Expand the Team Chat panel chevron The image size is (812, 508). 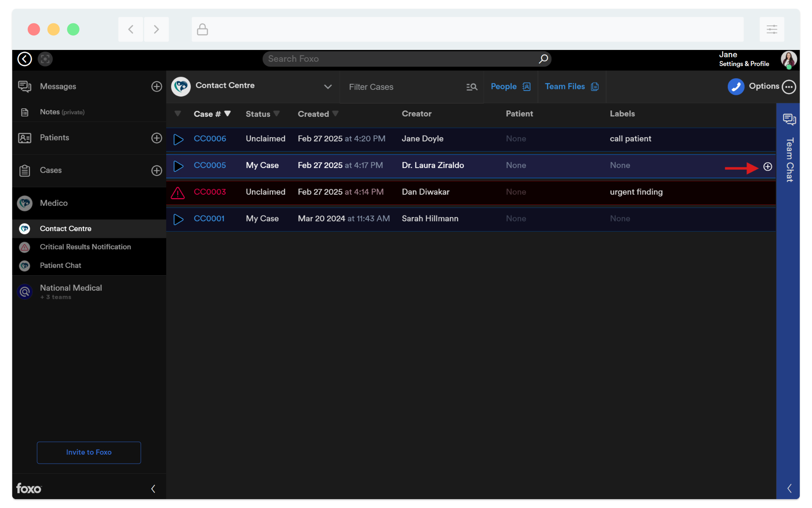point(789,489)
